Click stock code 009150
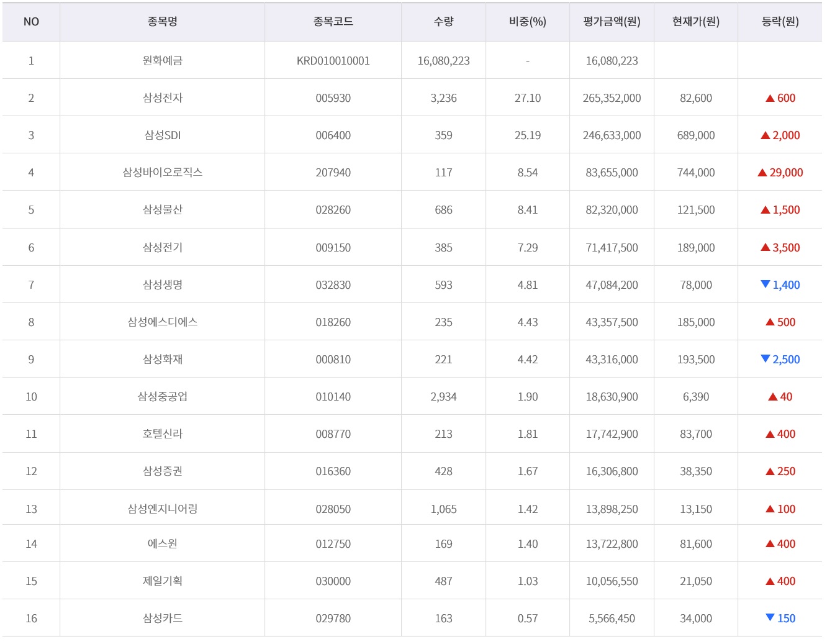The image size is (840, 644). coord(333,248)
